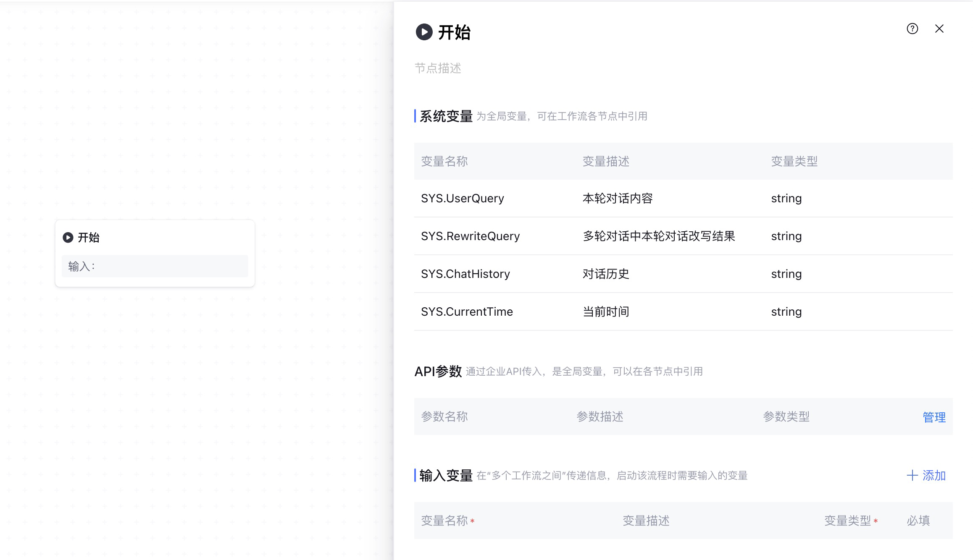Click the 变量类型 header in 输入变量 table
973x560 pixels.
point(847,521)
